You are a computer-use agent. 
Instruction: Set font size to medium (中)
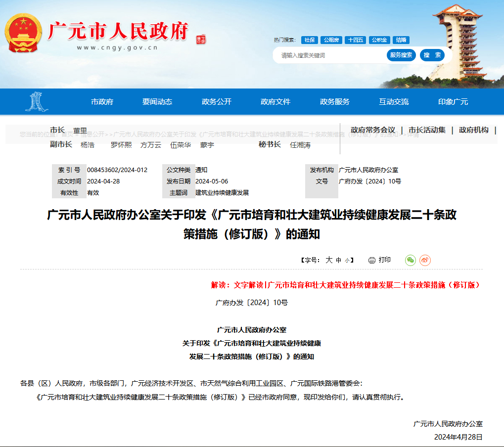pos(339,260)
